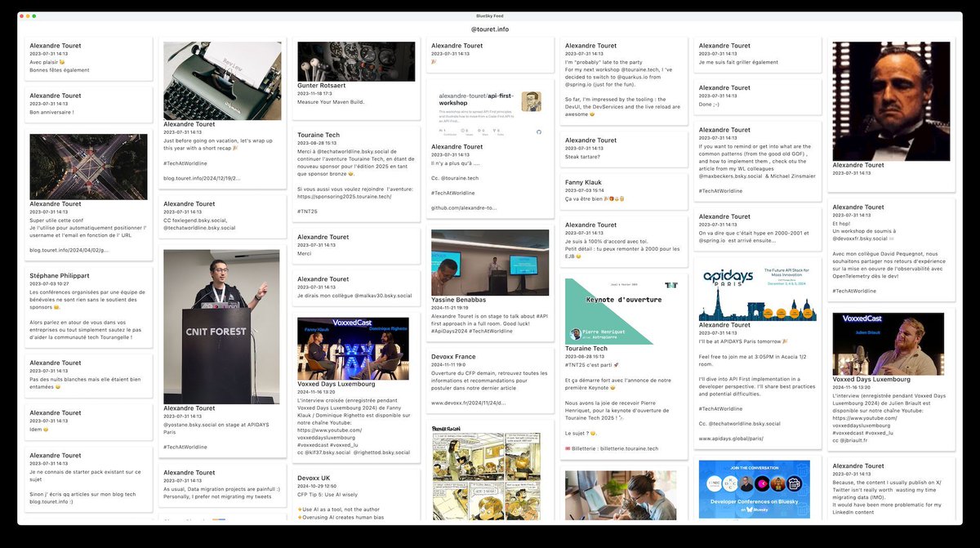This screenshot has width=980, height=548.
Task: Select the stars icon on the GitHub repo card
Action: (x=479, y=131)
